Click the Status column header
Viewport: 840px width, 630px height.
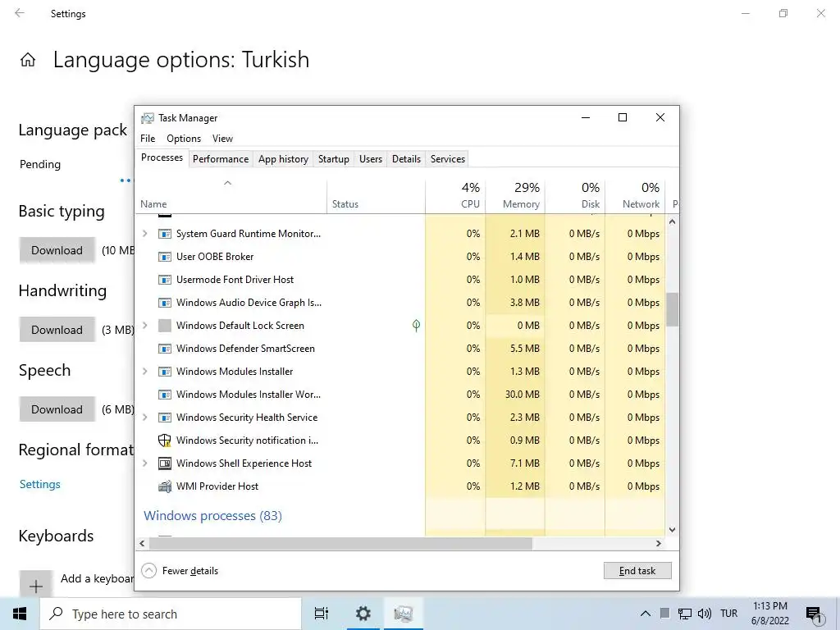tap(376, 195)
